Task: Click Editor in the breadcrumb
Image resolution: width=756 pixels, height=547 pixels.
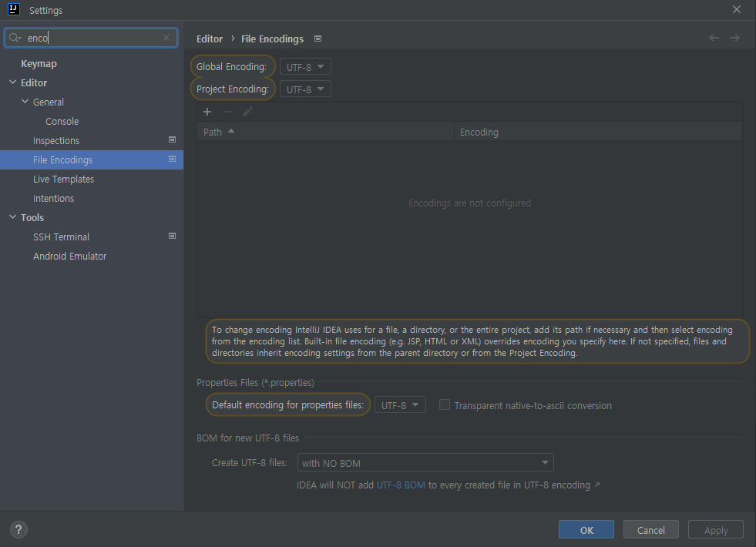Action: point(210,39)
